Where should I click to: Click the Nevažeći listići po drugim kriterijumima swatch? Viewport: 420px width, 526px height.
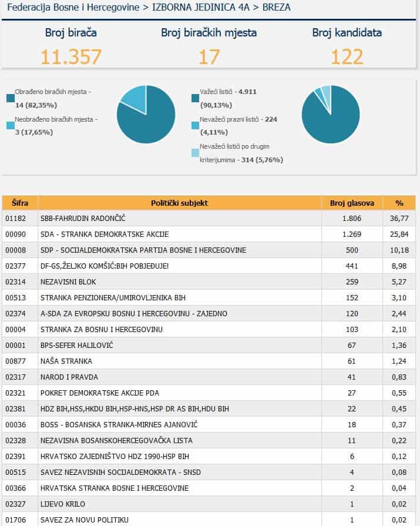(195, 152)
